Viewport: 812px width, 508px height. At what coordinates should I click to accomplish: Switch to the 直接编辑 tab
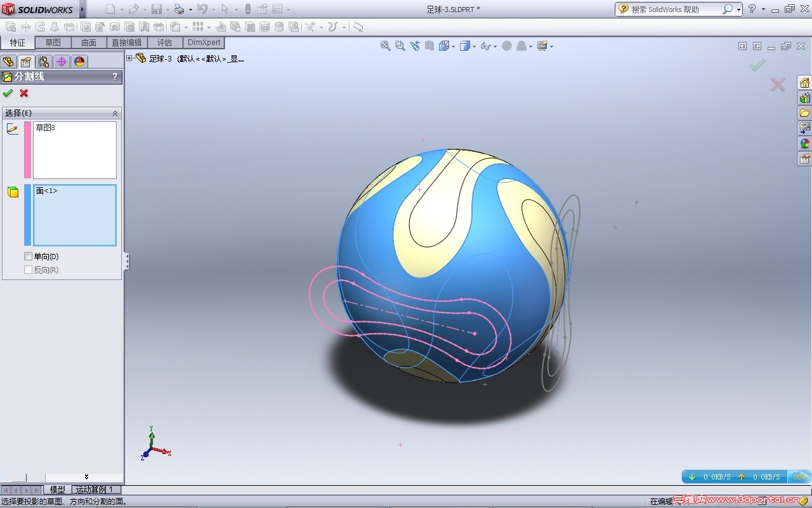click(127, 43)
